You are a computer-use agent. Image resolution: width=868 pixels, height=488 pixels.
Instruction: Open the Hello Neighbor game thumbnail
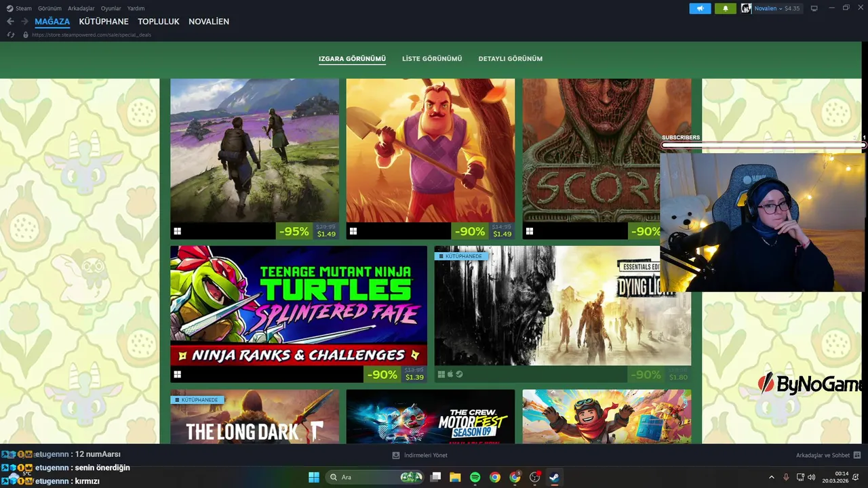pyautogui.click(x=431, y=150)
